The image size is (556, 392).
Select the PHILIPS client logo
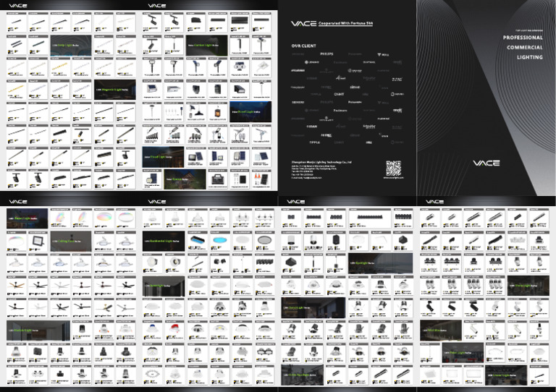click(327, 54)
